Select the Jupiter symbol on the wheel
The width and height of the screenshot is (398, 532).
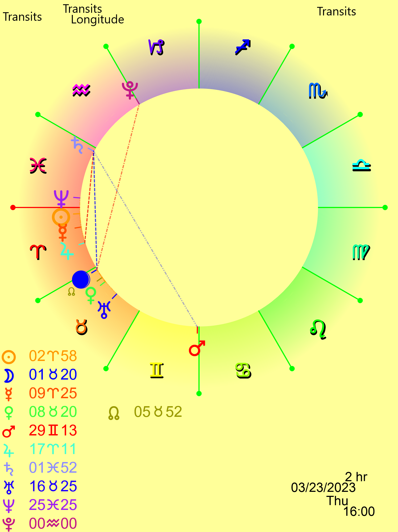[x=67, y=251]
